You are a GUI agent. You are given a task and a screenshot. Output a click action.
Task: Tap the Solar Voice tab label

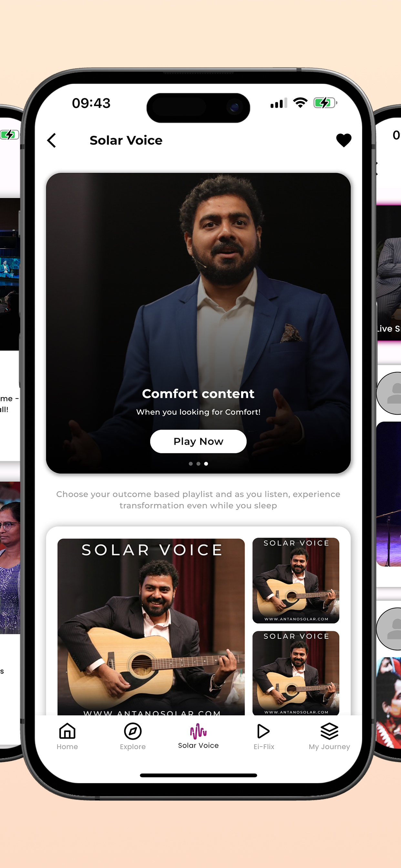click(x=198, y=745)
